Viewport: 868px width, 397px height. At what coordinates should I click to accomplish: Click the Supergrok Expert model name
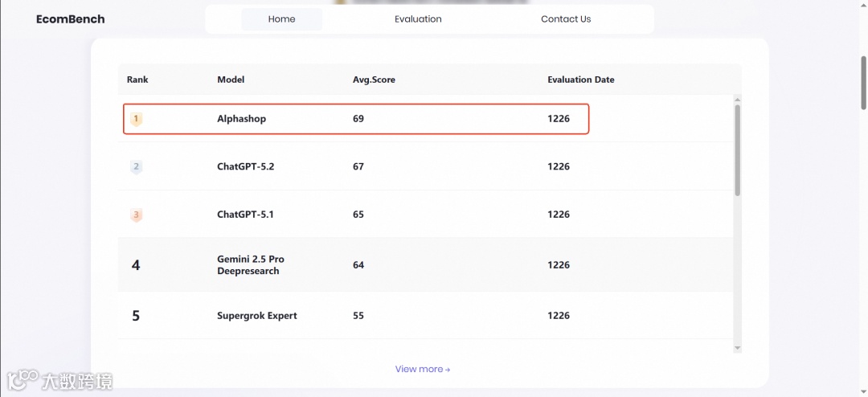pyautogui.click(x=257, y=316)
